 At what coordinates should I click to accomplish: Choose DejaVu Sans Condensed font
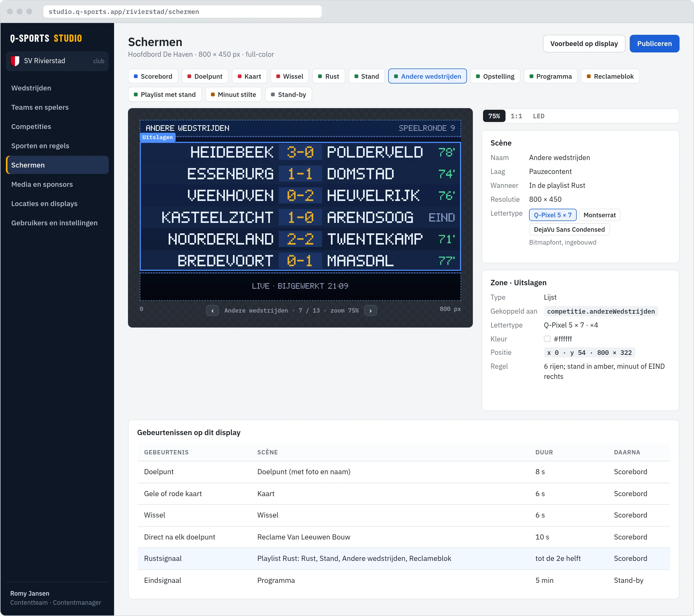[x=569, y=229]
